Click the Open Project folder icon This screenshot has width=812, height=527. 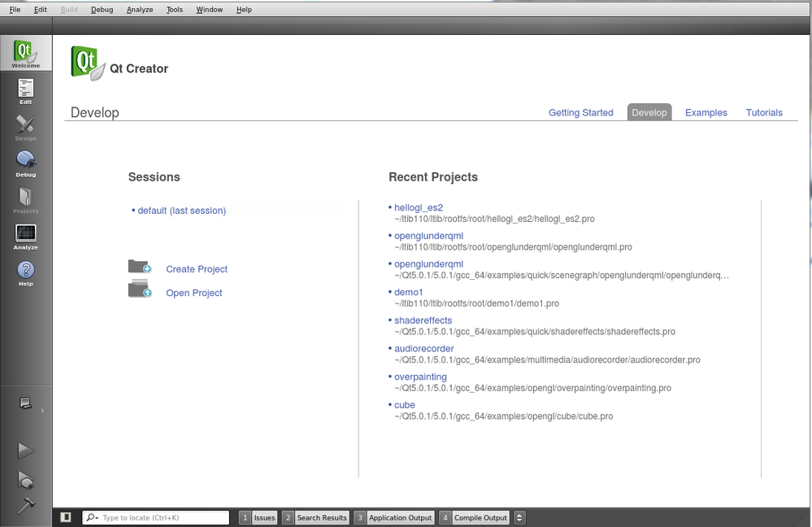pyautogui.click(x=140, y=290)
